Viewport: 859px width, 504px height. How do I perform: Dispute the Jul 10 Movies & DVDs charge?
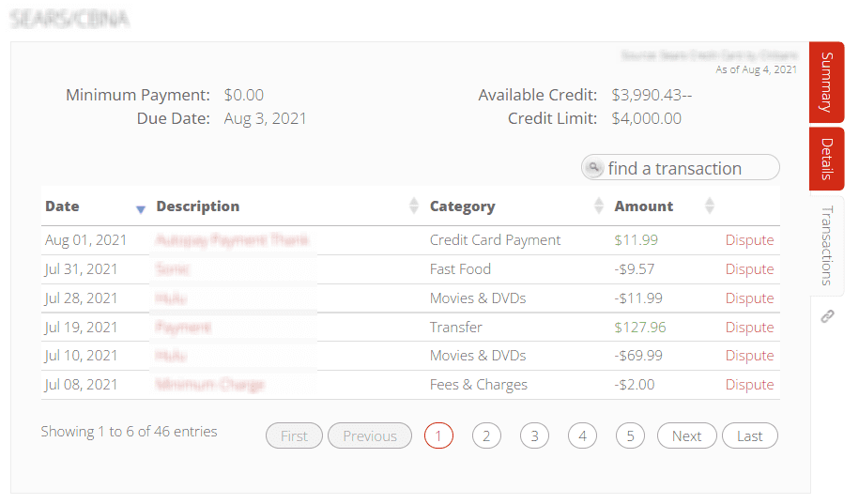(x=749, y=356)
